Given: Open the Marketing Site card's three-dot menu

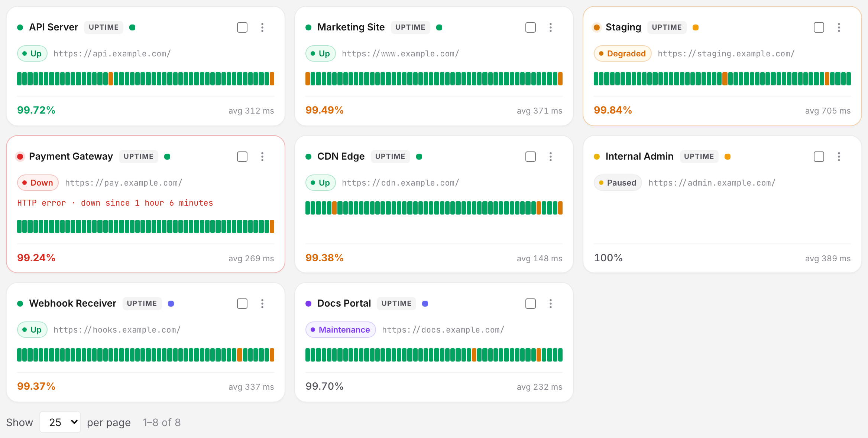Looking at the screenshot, I should click(551, 27).
